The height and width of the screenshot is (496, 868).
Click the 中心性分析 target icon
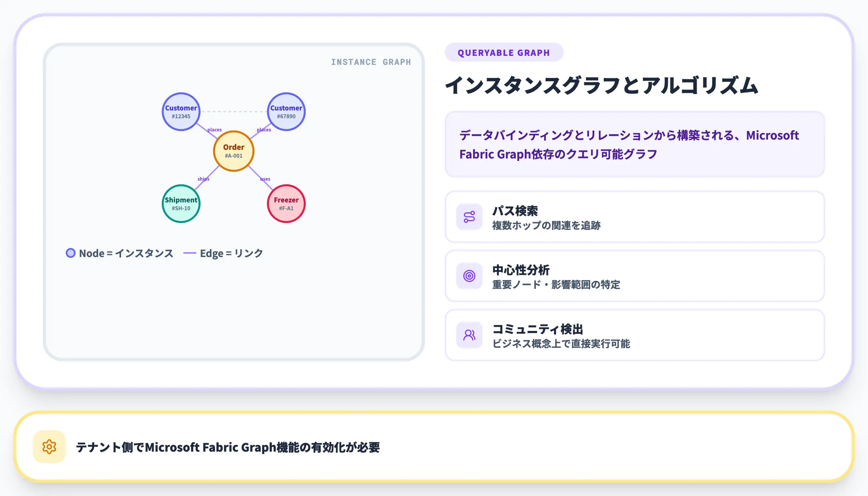click(469, 276)
